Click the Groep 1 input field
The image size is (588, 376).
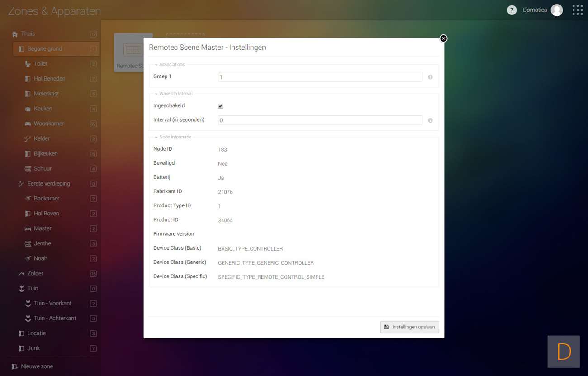pos(320,77)
